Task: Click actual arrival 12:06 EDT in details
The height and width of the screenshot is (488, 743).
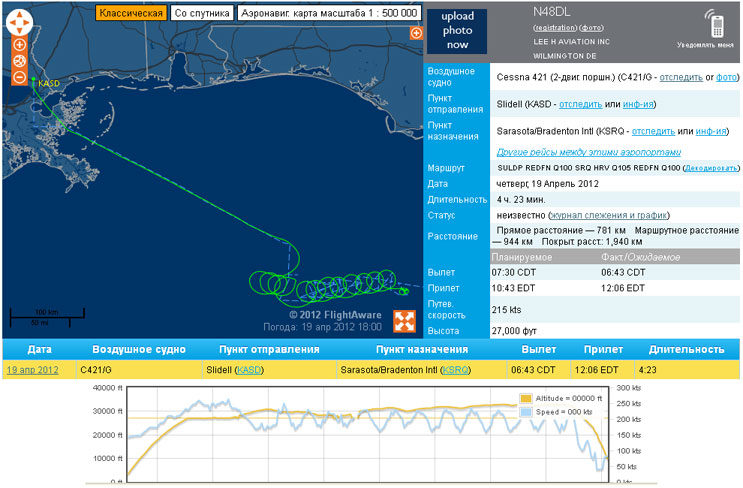Action: [x=623, y=288]
